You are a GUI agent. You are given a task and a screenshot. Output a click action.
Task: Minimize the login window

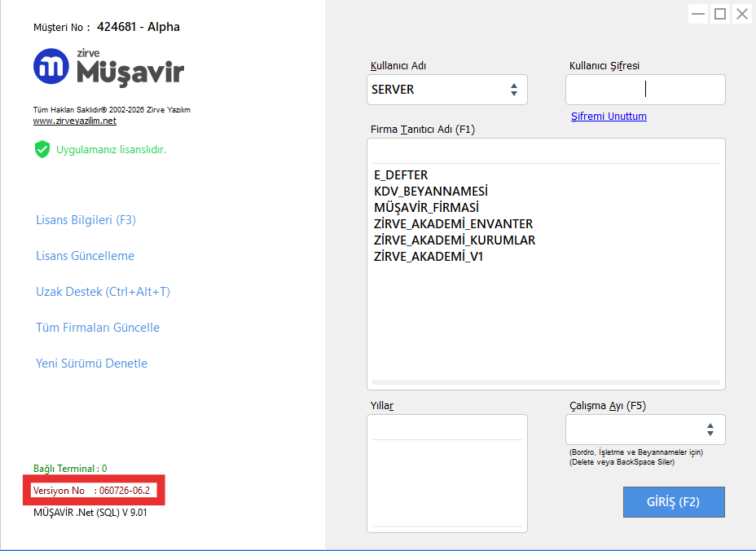point(698,14)
